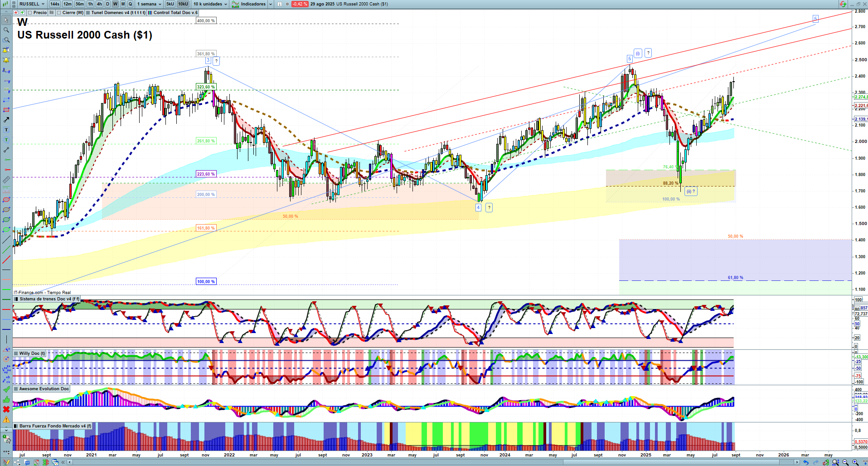Click the -0,42 % change badge

[x=300, y=4]
